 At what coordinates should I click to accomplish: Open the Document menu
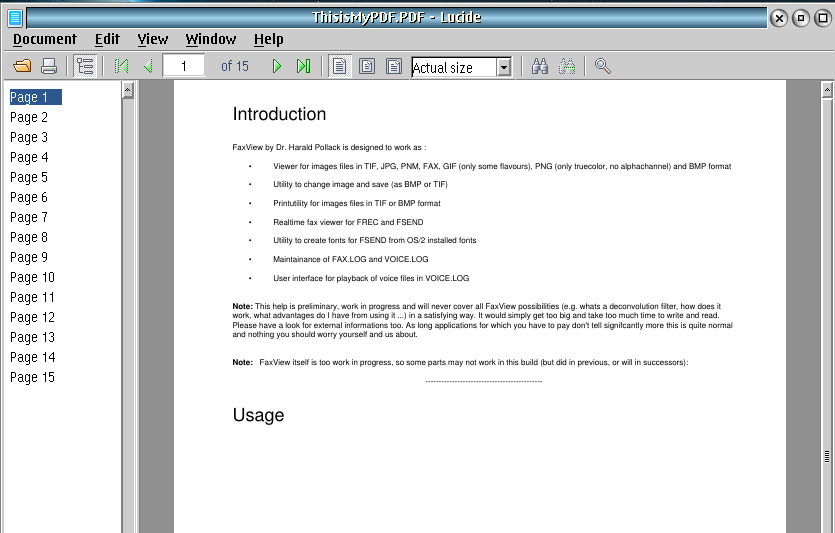[x=45, y=39]
